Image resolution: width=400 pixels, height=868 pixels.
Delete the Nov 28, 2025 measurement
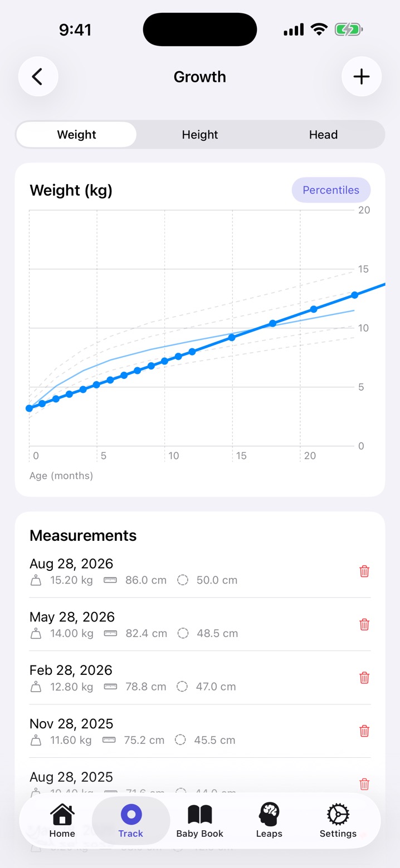coord(364,731)
